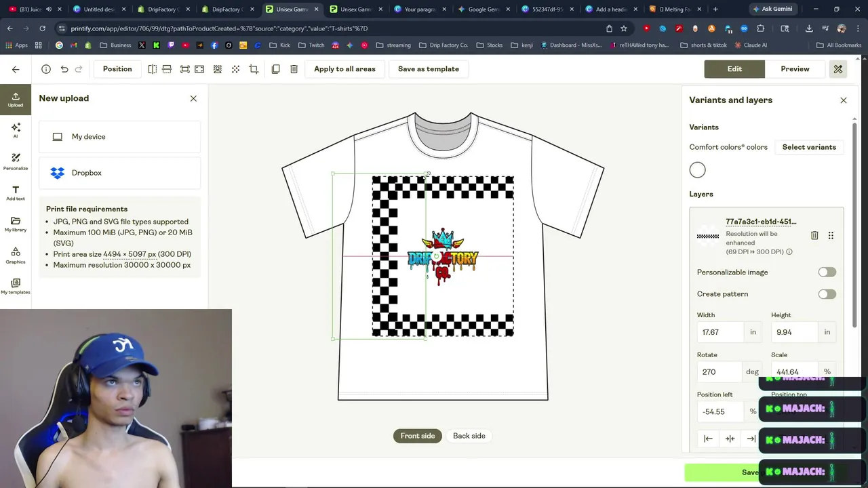
Task: Close the New upload panel
Action: (193, 98)
